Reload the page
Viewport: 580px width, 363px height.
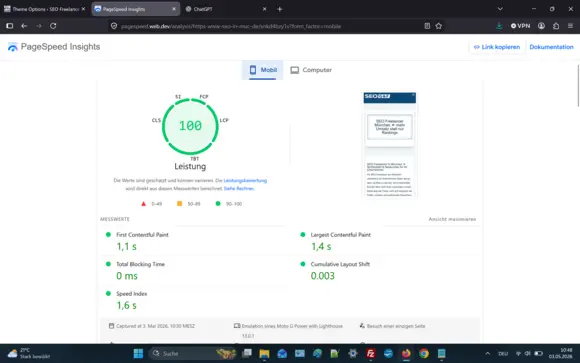pos(53,26)
